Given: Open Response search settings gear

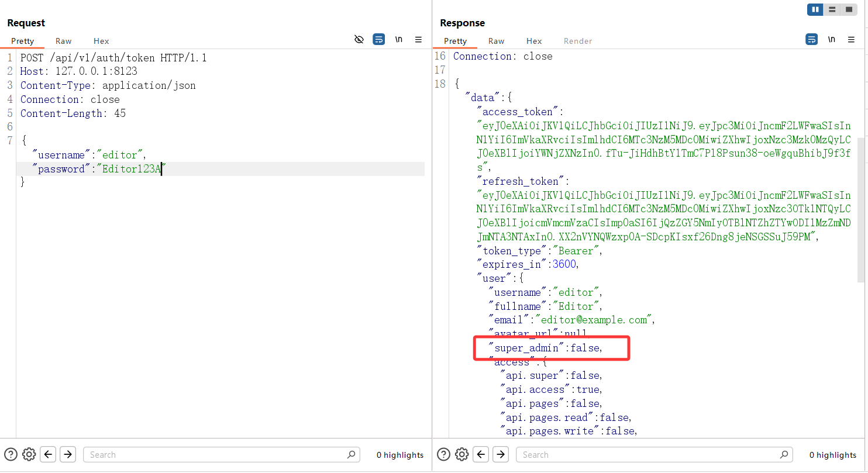Looking at the screenshot, I should tap(462, 454).
